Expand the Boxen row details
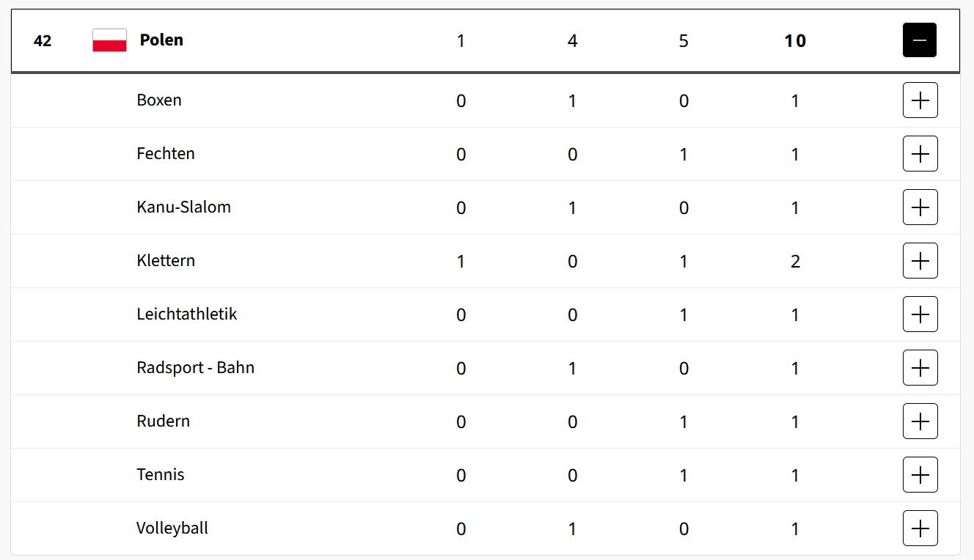Image resolution: width=974 pixels, height=560 pixels. (920, 100)
